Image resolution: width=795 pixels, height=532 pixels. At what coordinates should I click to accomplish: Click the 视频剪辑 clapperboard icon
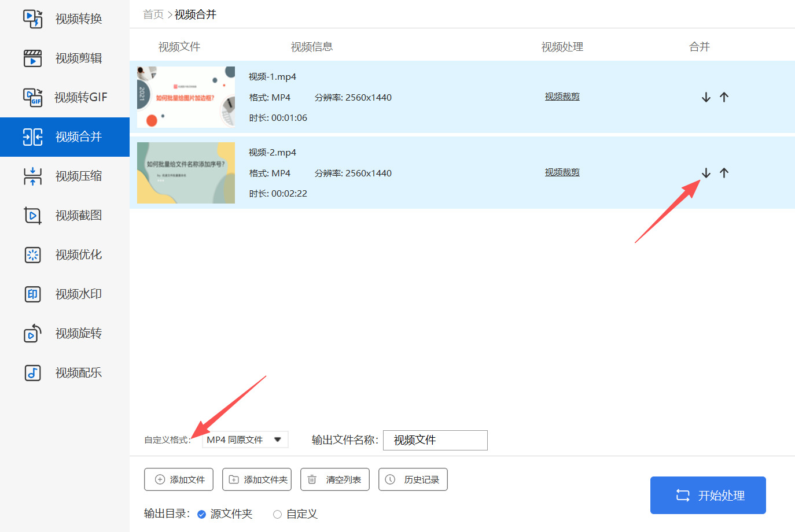pos(32,58)
